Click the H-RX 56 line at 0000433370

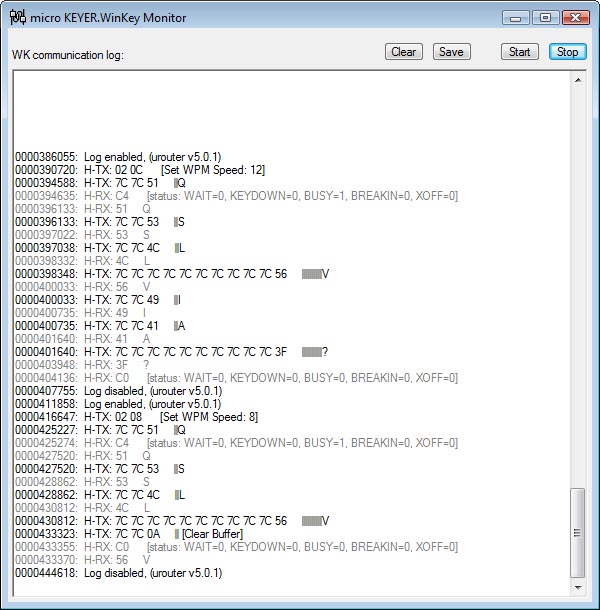click(82, 560)
